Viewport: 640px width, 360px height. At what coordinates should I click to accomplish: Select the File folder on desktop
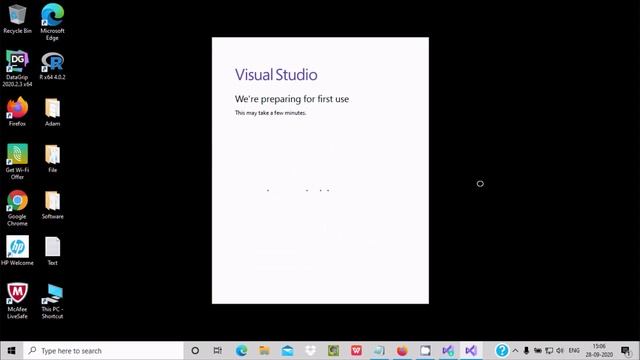[52, 158]
